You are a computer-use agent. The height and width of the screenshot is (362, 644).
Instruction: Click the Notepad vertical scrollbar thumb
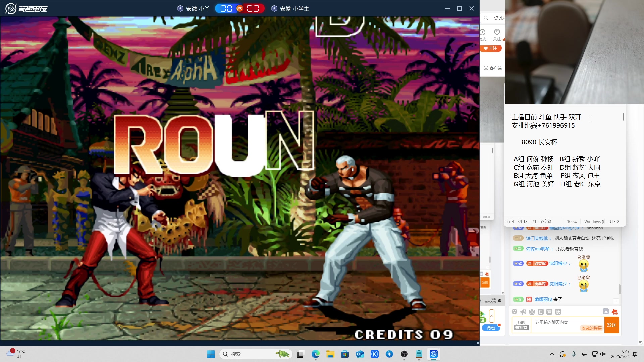[624, 116]
